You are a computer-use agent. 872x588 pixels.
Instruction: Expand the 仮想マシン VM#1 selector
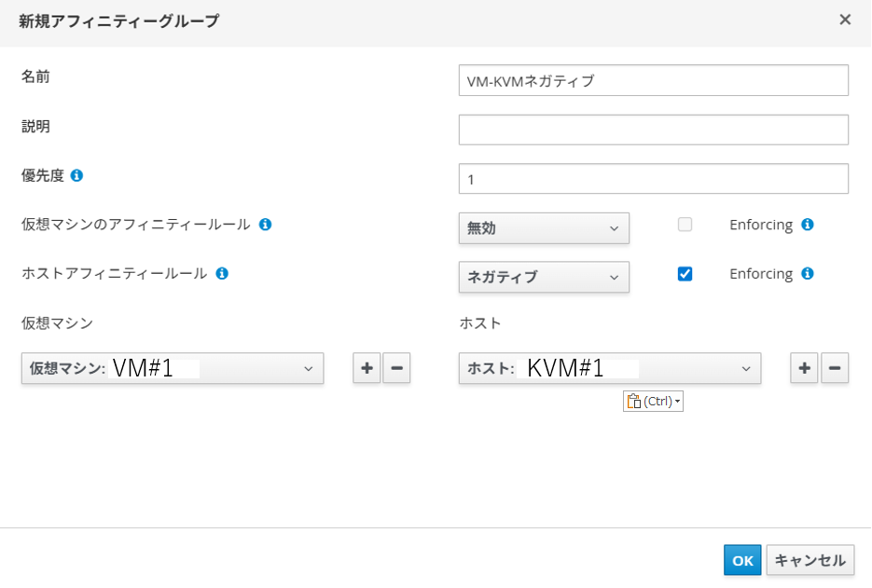pos(173,368)
